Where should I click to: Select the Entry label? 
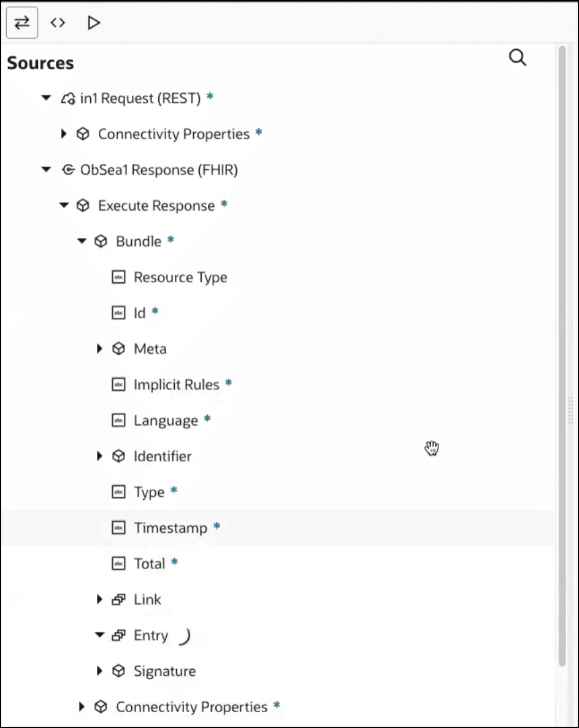click(151, 635)
